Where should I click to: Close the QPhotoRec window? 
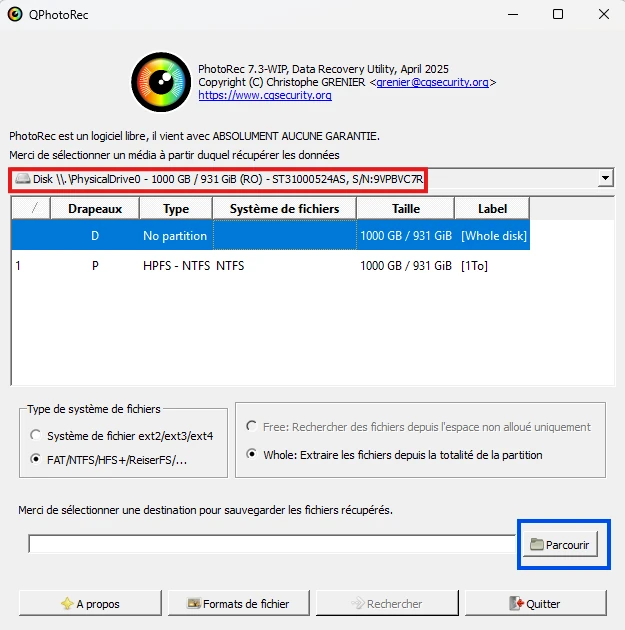[x=604, y=14]
